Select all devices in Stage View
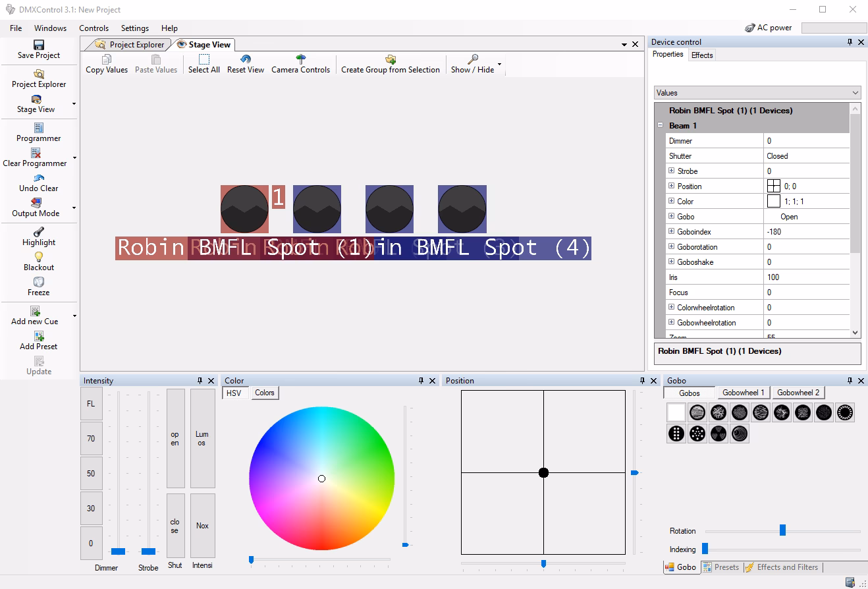This screenshot has width=868, height=589. (x=204, y=64)
